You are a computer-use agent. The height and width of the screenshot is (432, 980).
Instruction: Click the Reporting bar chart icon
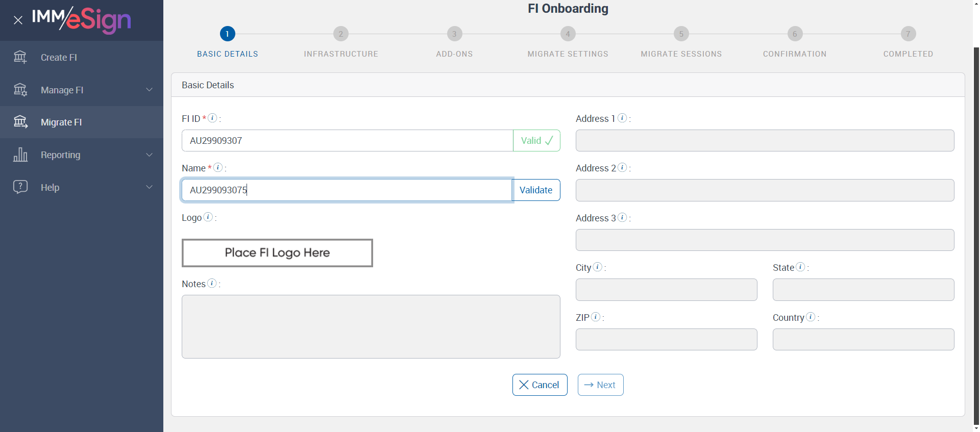tap(20, 155)
